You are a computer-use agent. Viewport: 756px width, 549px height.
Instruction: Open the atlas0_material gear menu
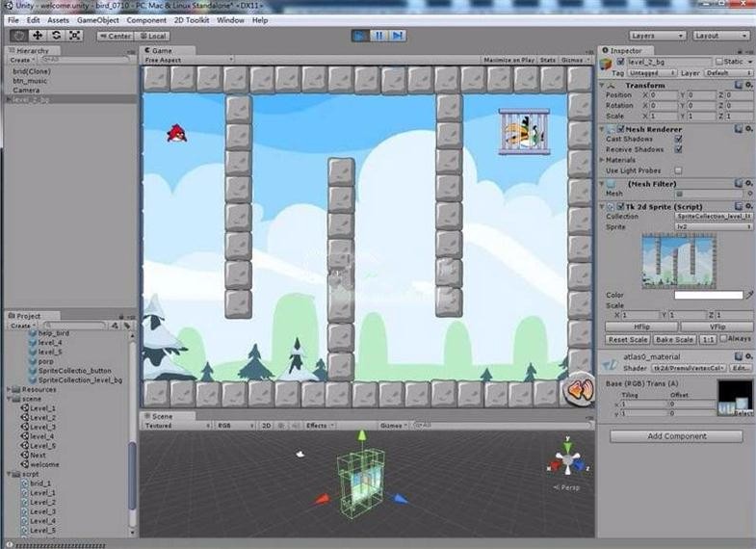pos(748,356)
